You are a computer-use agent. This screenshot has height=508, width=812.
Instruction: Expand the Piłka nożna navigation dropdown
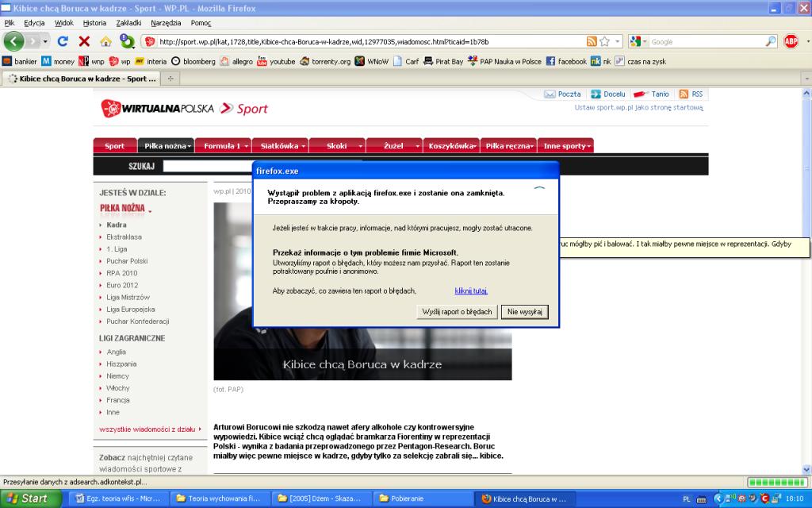pyautogui.click(x=189, y=146)
